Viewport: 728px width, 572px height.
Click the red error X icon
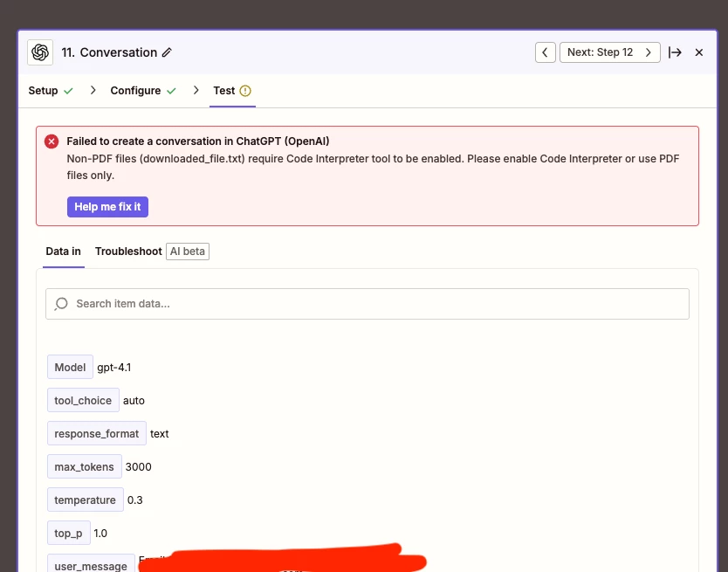pos(52,141)
